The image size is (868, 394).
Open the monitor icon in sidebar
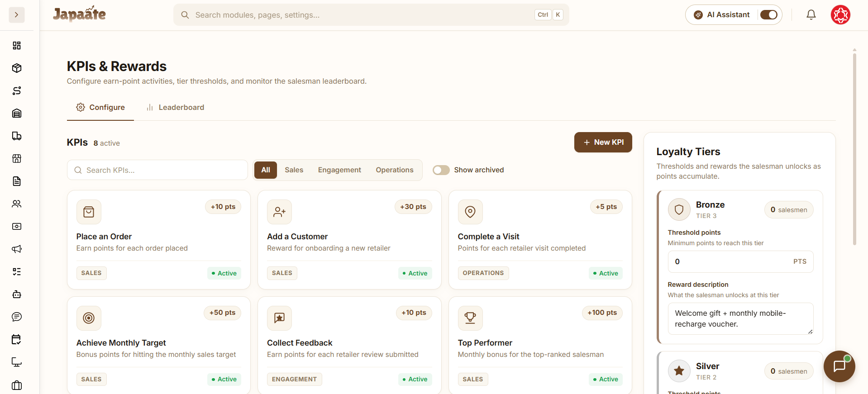(x=17, y=362)
